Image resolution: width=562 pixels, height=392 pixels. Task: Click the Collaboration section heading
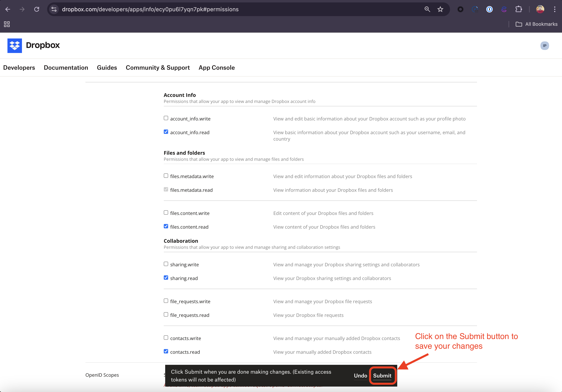point(181,241)
